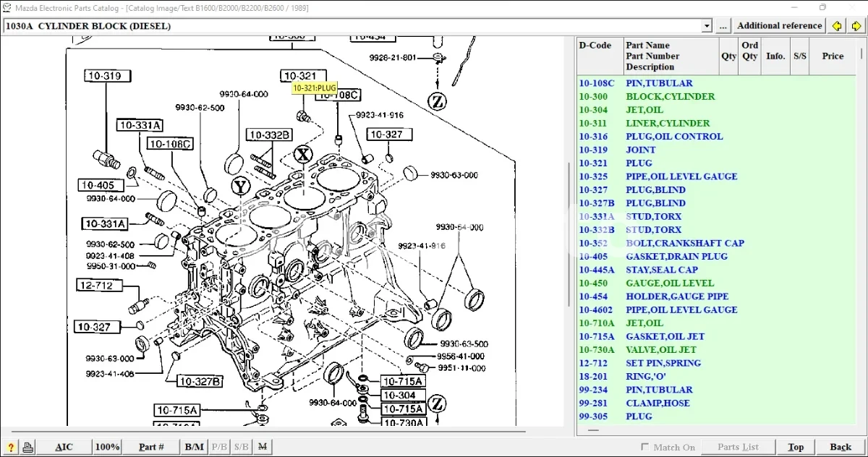Click the Back button
This screenshot has width=868, height=457.
coord(841,447)
